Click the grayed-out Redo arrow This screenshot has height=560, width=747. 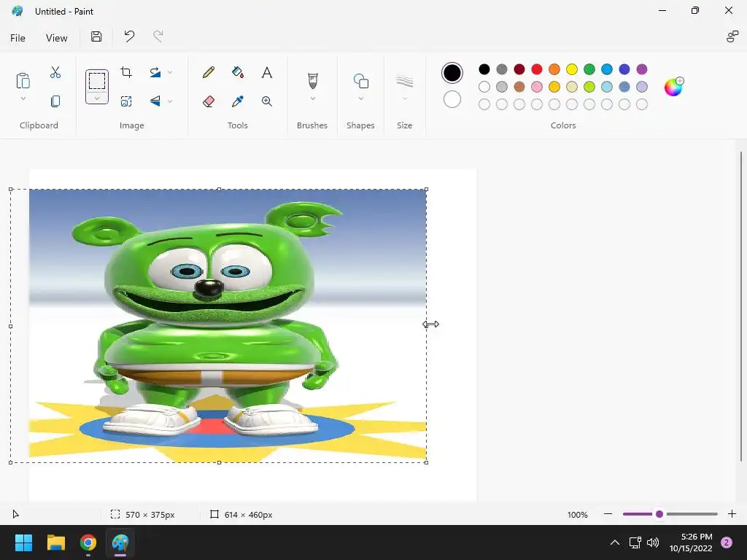158,36
